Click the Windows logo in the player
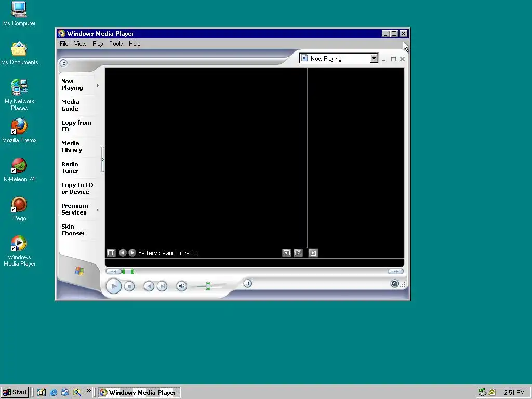The width and height of the screenshot is (532, 399). (x=79, y=271)
